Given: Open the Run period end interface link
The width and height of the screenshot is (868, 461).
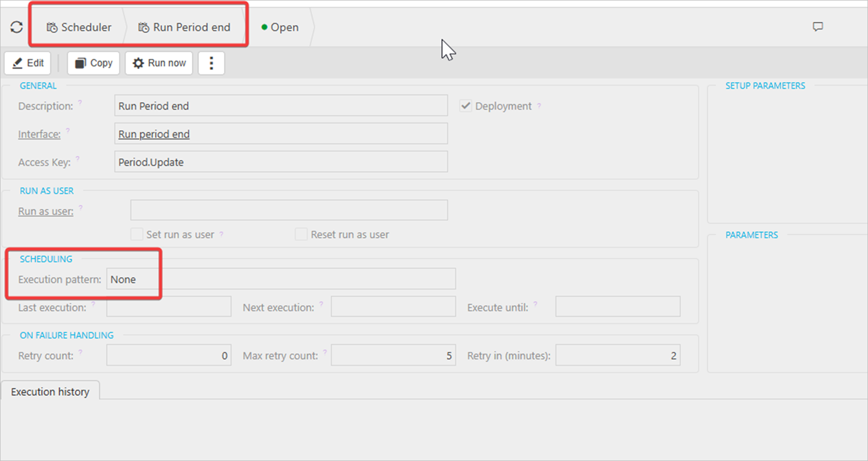Looking at the screenshot, I should tap(154, 134).
